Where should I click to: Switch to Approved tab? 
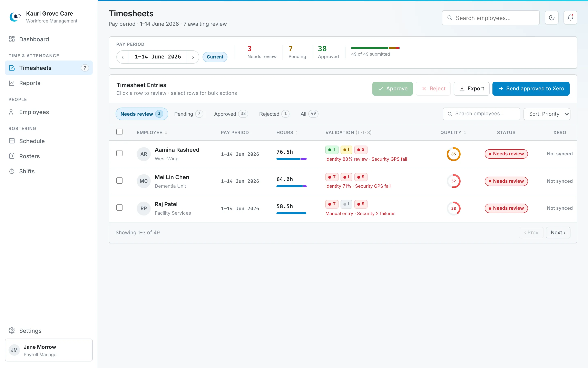tap(231, 114)
